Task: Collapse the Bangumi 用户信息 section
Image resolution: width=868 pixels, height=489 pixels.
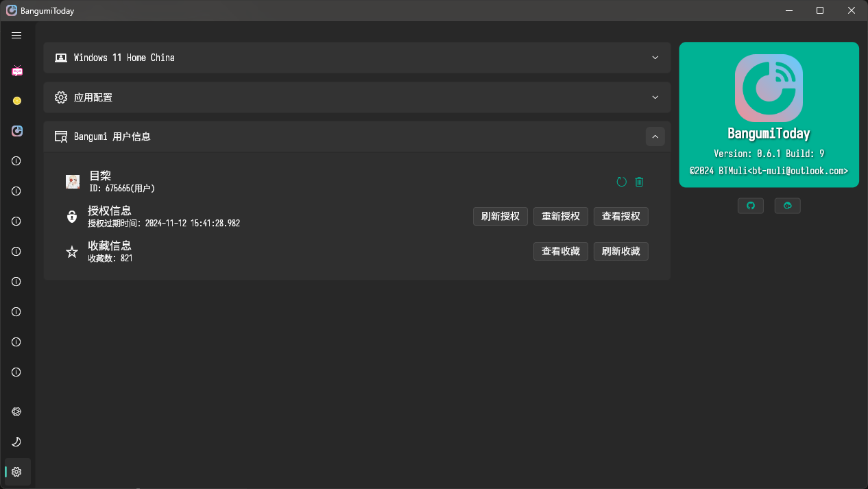Action: coord(655,136)
